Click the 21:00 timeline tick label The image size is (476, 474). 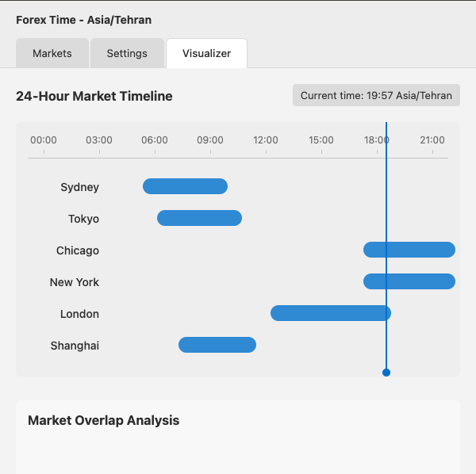(432, 140)
